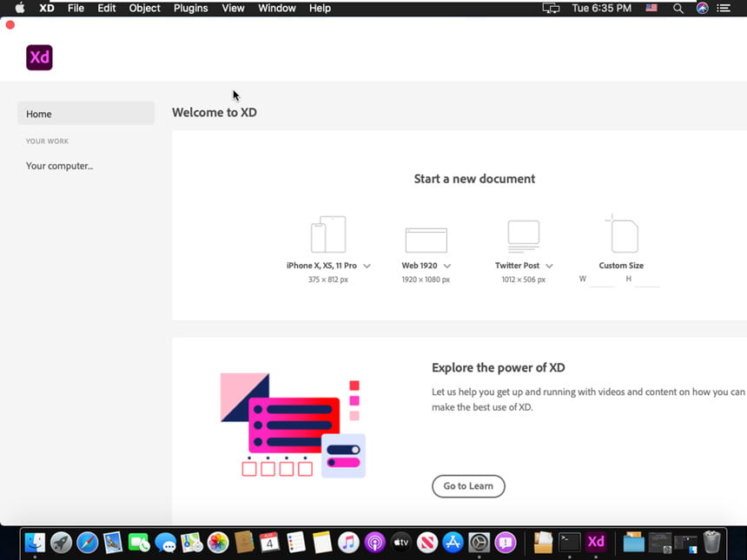Close the XD welcome window
Screen dimensions: 747x560
tap(10, 25)
